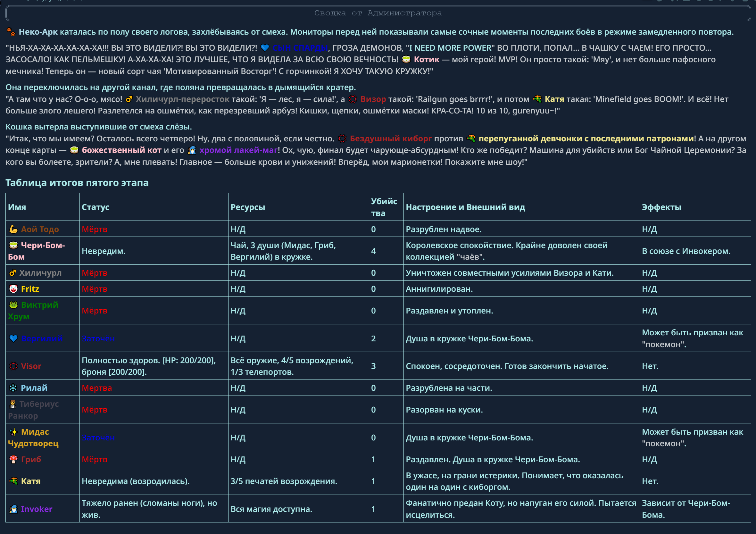Click the mushroom icon next to Гриб
The width and height of the screenshot is (756, 534).
click(13, 459)
